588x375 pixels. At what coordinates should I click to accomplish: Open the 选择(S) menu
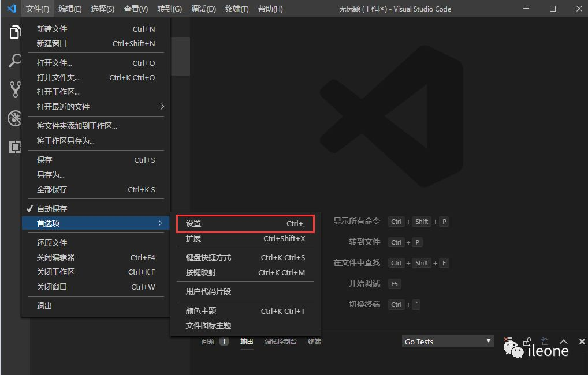tap(102, 9)
